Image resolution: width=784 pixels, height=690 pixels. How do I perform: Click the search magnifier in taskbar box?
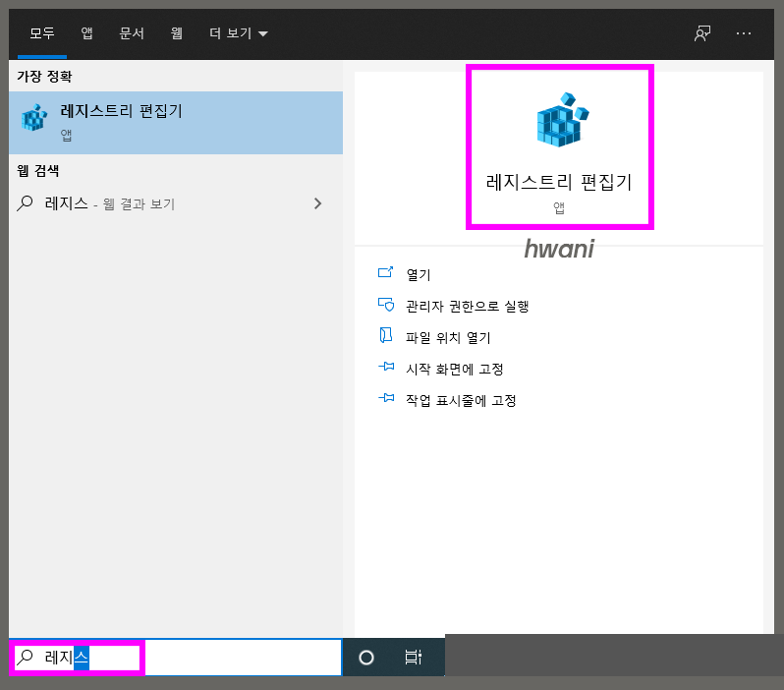(25, 657)
